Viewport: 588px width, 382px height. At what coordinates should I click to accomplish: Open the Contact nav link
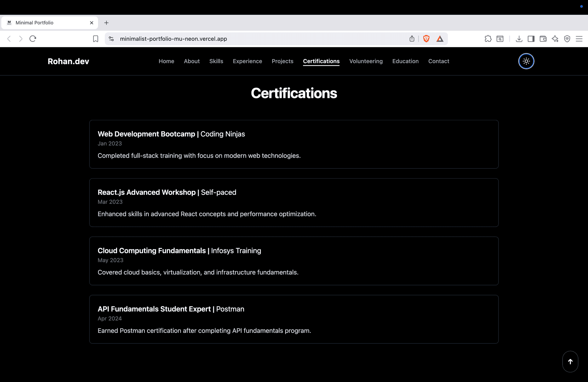pos(439,61)
